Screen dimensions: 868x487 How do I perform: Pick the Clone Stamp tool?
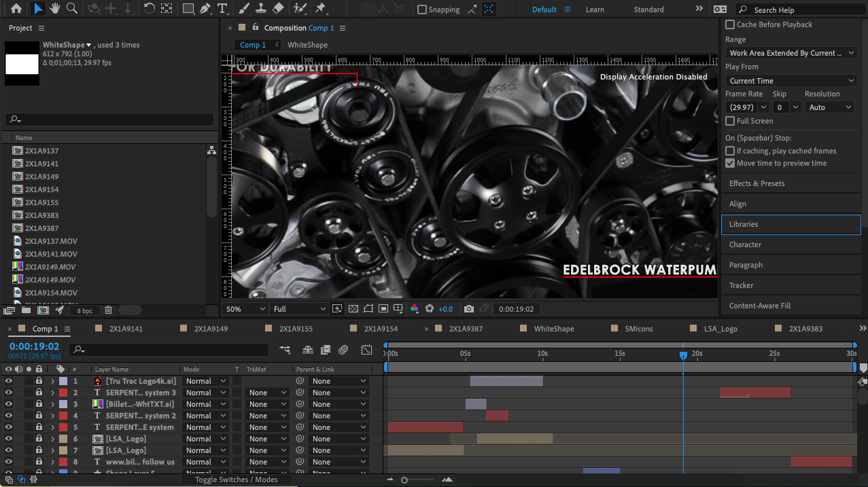coord(260,9)
